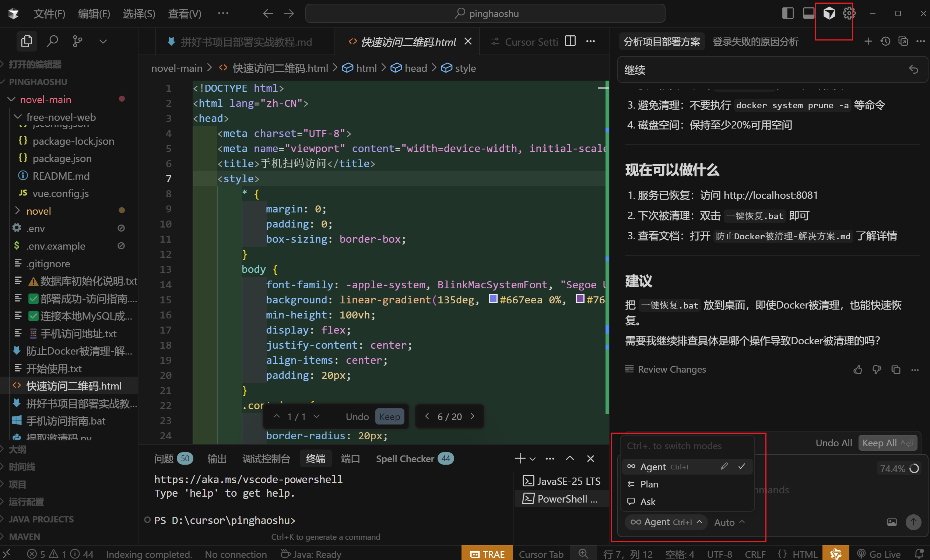The height and width of the screenshot is (560, 930).
Task: Open the new terminal dropdown arrow
Action: [x=533, y=459]
